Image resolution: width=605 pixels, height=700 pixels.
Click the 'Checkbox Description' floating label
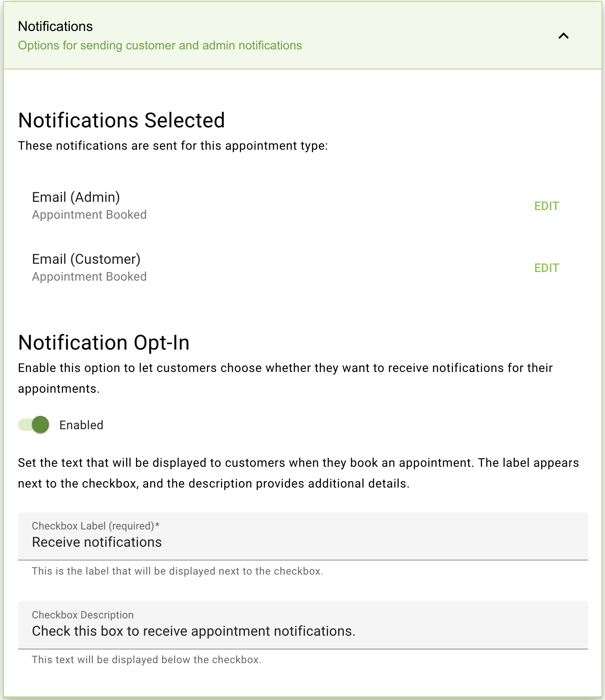83,615
